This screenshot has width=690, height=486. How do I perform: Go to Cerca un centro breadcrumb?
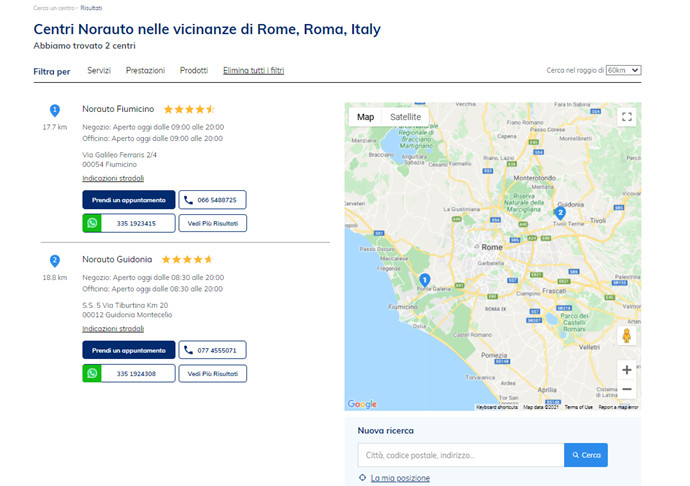(54, 8)
